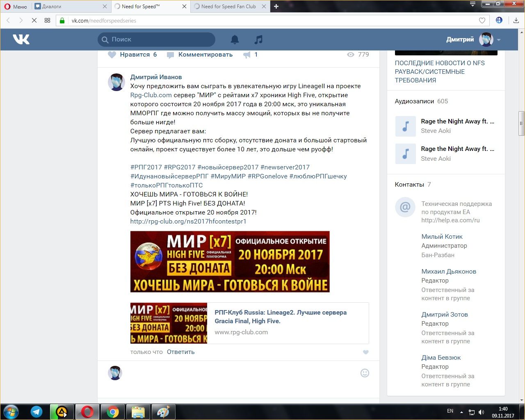Open the tab menu icon in title bar
The image size is (525, 420).
(x=472, y=4)
